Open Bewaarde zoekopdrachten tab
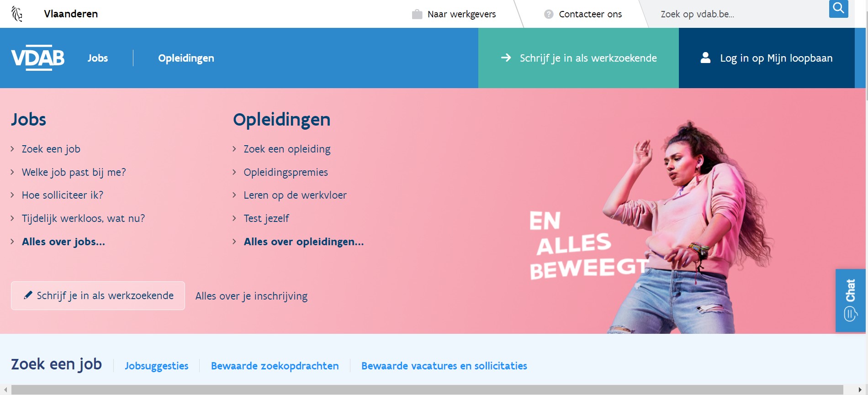The width and height of the screenshot is (868, 395). (275, 366)
